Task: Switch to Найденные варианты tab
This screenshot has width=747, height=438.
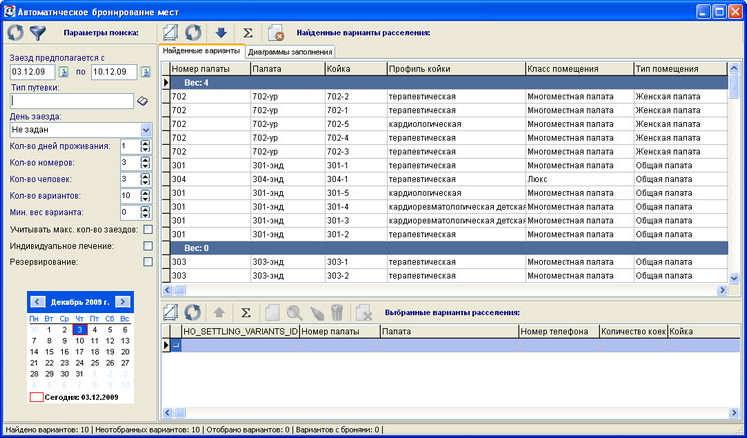Action: 202,51
